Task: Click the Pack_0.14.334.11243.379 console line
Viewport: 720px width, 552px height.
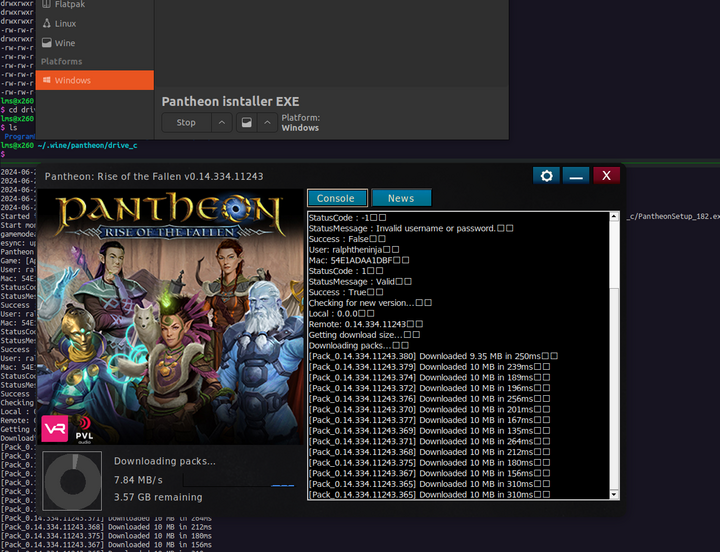Action: point(429,367)
